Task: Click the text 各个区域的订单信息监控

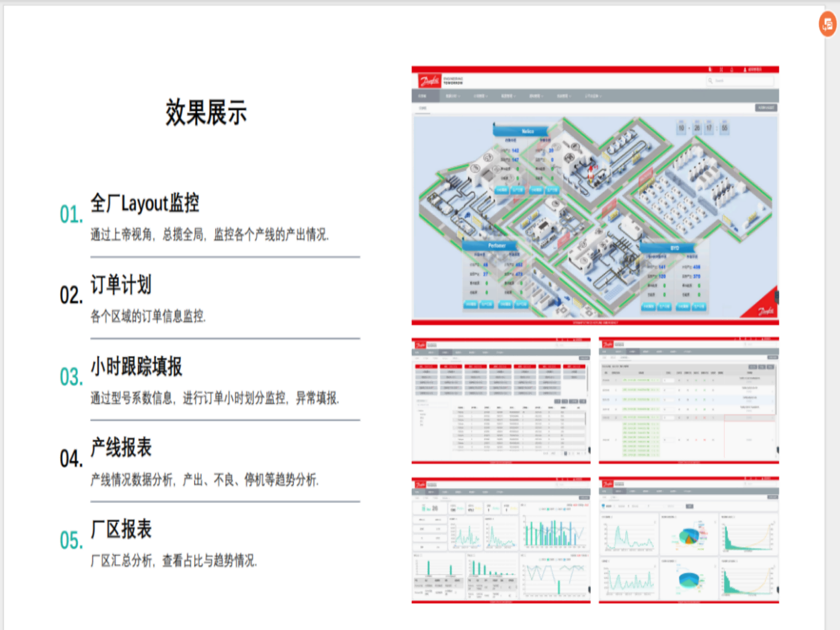Action: pyautogui.click(x=148, y=316)
